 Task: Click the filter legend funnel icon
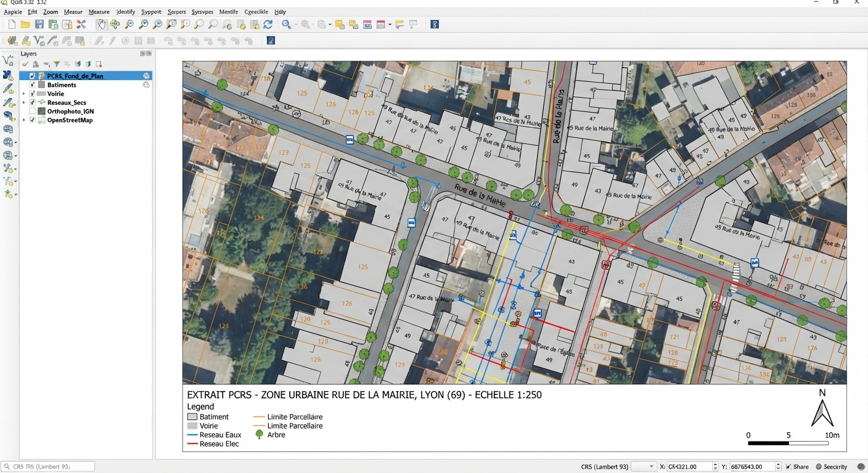click(x=57, y=64)
